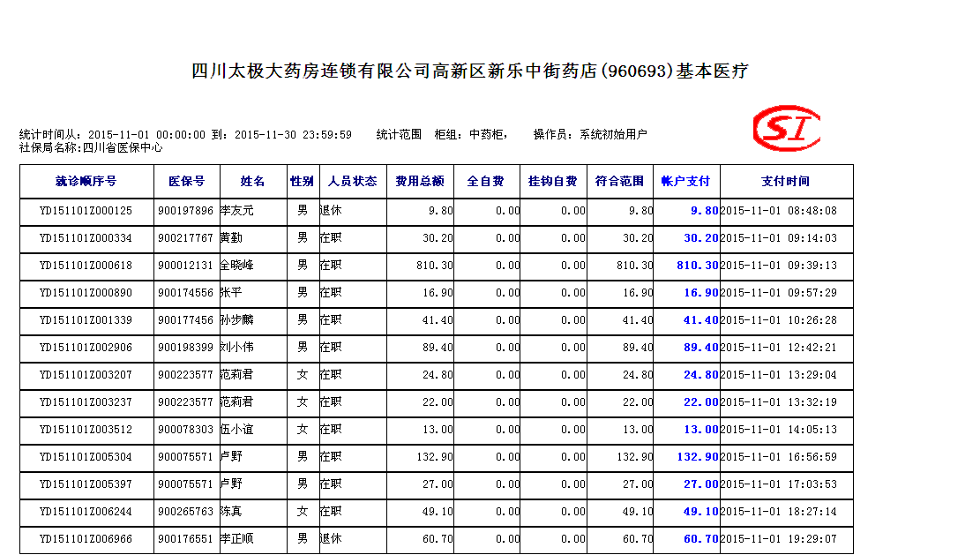Click insurance number 900217767

tap(185, 238)
